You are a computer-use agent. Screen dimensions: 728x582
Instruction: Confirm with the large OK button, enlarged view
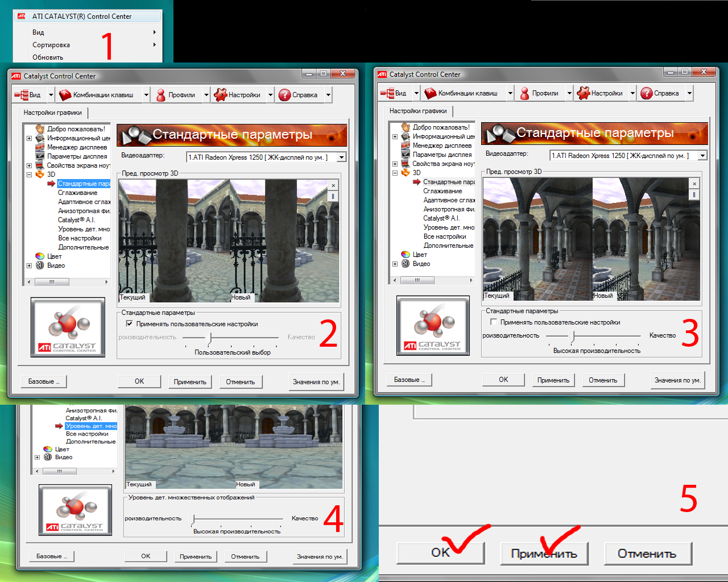click(440, 552)
